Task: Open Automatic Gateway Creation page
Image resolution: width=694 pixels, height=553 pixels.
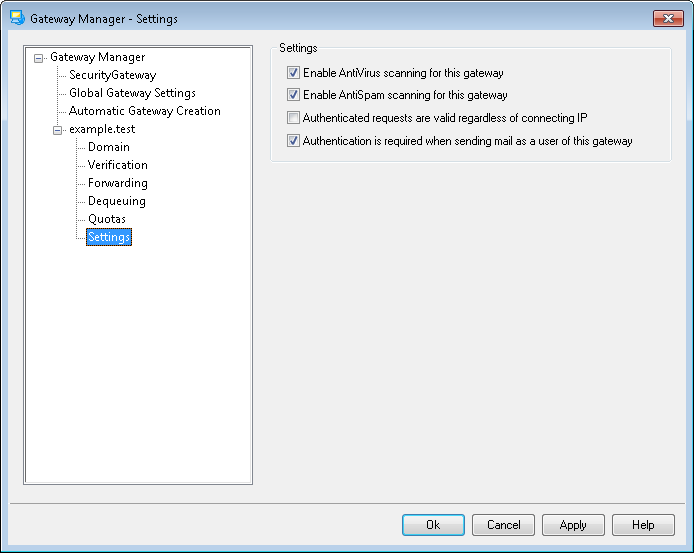Action: coord(144,111)
